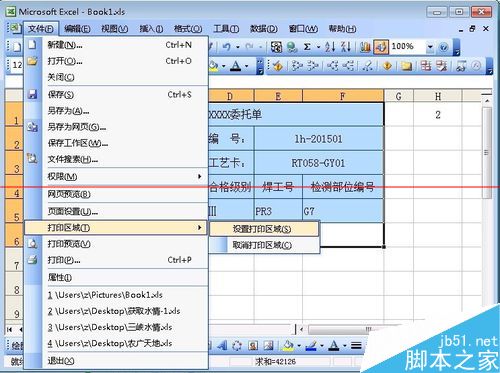Click the Undo arrow icon
This screenshot has width=500, height=373.
227,47
